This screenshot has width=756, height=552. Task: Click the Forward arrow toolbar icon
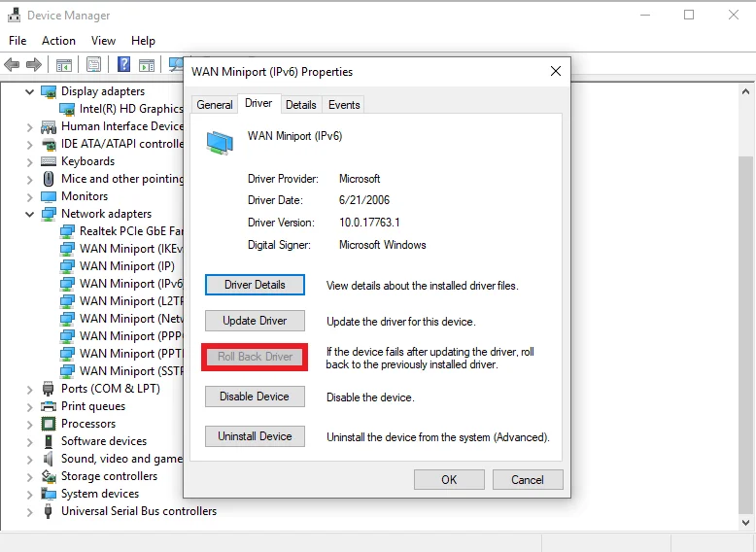click(33, 64)
